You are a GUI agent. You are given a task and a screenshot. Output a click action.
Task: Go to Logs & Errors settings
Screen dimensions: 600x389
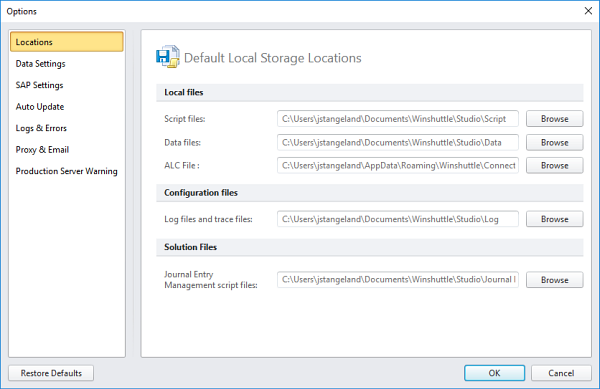point(41,128)
